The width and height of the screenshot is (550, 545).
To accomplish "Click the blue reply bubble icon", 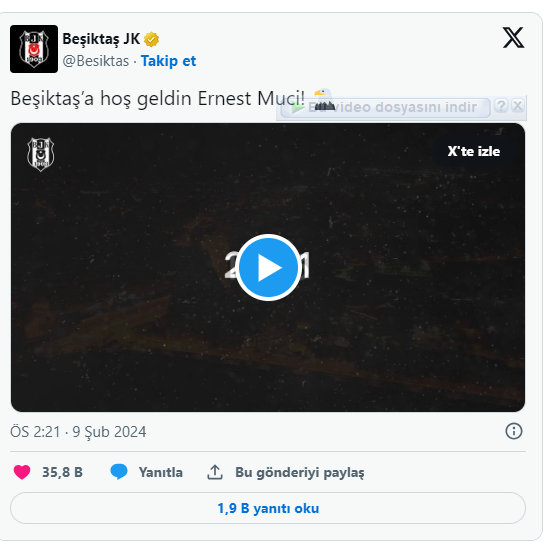I will [x=119, y=472].
